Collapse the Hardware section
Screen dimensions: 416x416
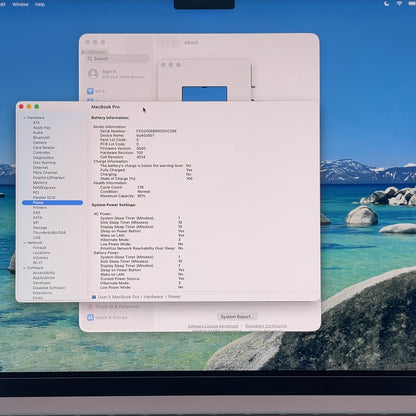(24, 118)
